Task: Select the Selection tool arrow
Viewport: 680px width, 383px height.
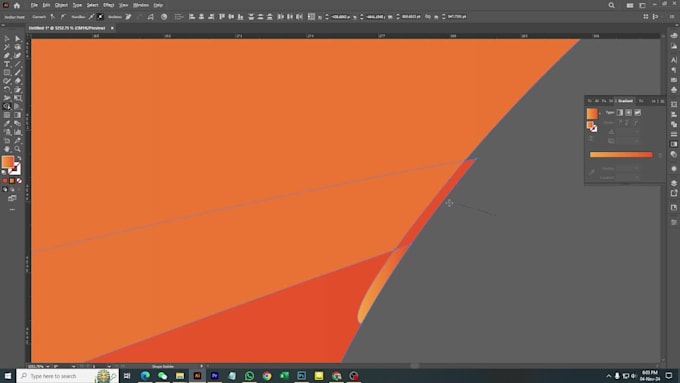Action: click(7, 39)
